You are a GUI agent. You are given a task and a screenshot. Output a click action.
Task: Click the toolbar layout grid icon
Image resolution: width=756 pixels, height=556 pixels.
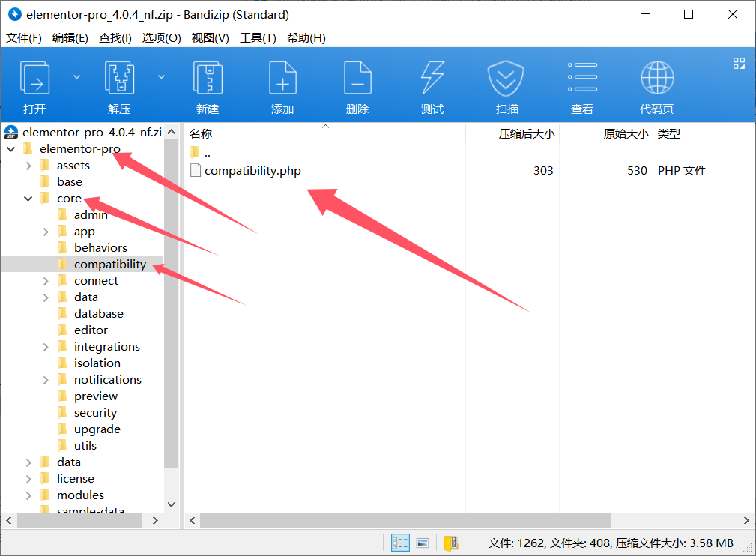(x=739, y=63)
